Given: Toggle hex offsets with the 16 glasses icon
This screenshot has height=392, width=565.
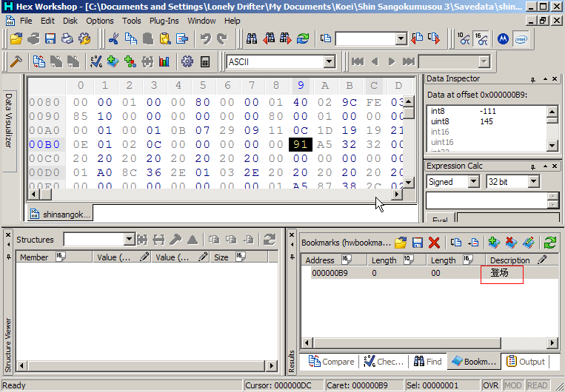Looking at the screenshot, I should (x=481, y=38).
